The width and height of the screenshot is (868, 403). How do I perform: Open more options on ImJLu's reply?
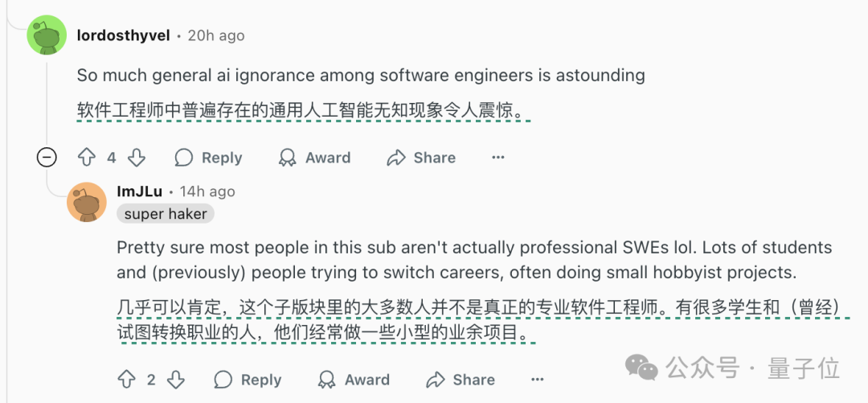coord(538,380)
